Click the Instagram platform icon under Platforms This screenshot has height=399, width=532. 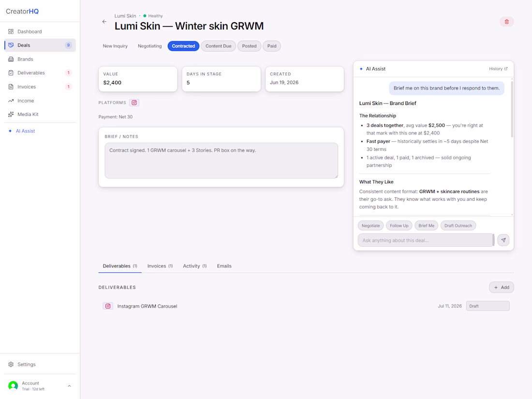(x=134, y=103)
